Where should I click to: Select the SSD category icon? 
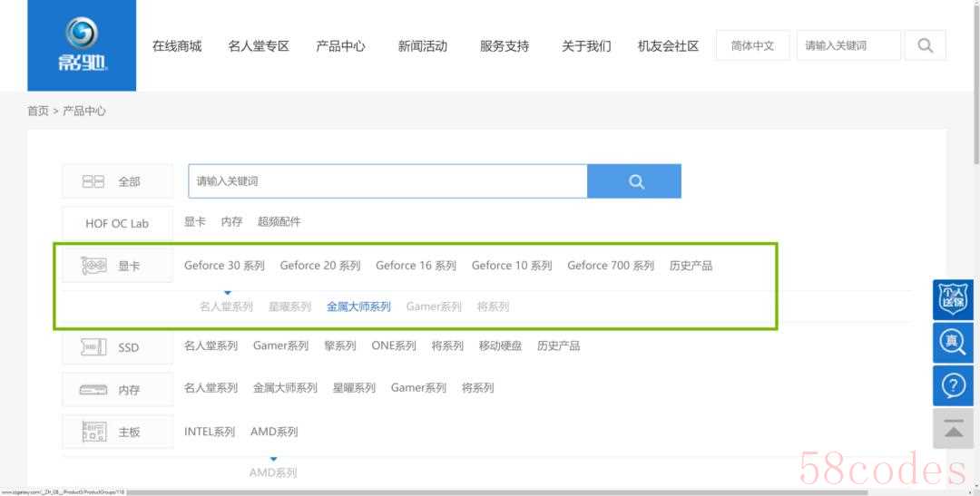click(x=94, y=347)
